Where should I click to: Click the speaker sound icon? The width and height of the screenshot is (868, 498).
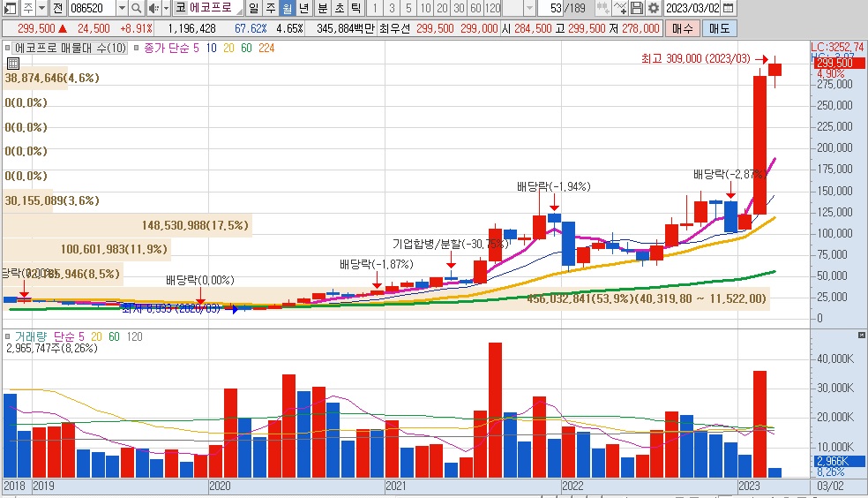pos(153,8)
